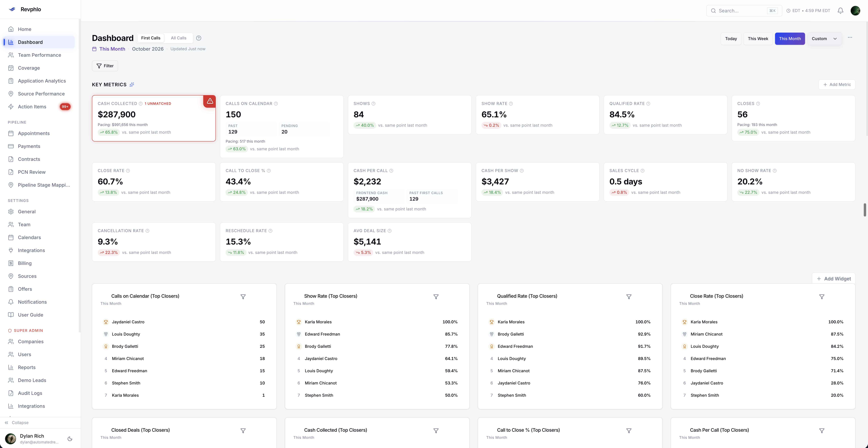Filter the Closed Deals widget

pyautogui.click(x=243, y=431)
